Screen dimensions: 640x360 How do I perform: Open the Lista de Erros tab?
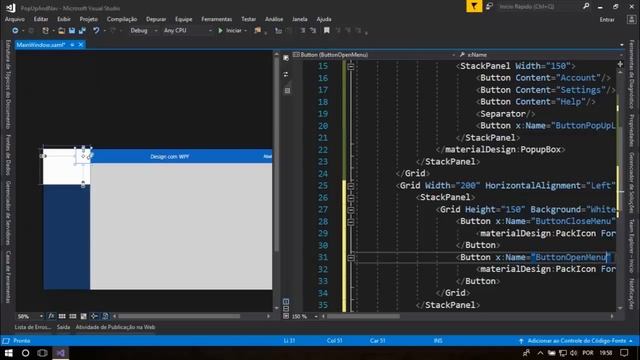pyautogui.click(x=33, y=327)
